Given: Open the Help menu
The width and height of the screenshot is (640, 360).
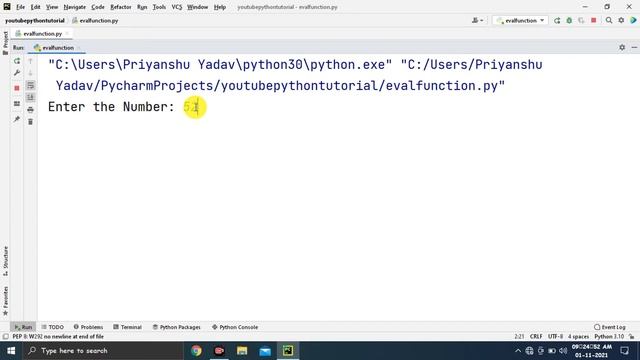Looking at the screenshot, I should 220,7.
